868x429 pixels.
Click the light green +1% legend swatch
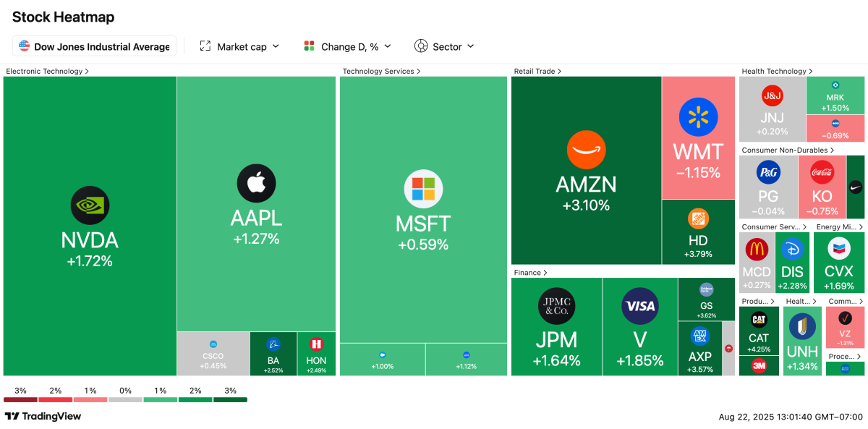point(160,399)
